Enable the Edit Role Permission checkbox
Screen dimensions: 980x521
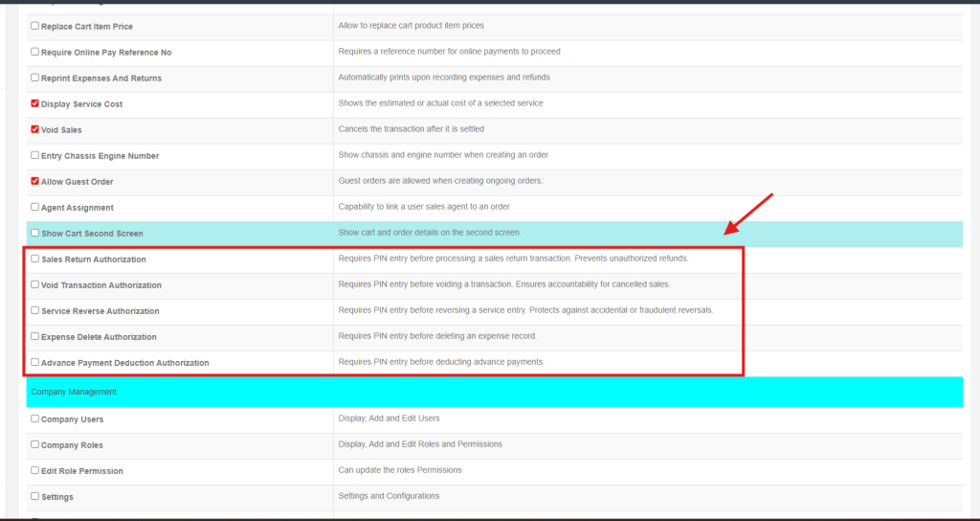click(x=35, y=470)
